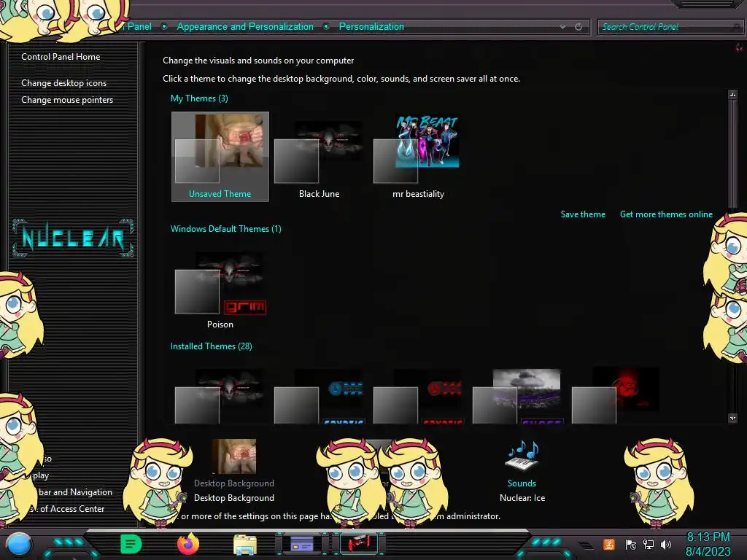This screenshot has height=560, width=747.
Task: Select installed theme with blue logo
Action: [x=320, y=396]
